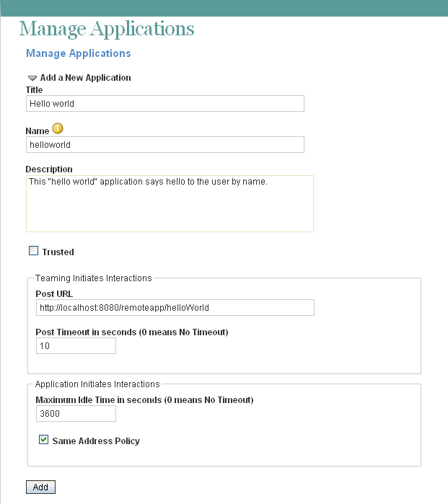The image size is (448, 504).
Task: Click the Maximum Idle Time field showing 3600
Action: pyautogui.click(x=76, y=414)
